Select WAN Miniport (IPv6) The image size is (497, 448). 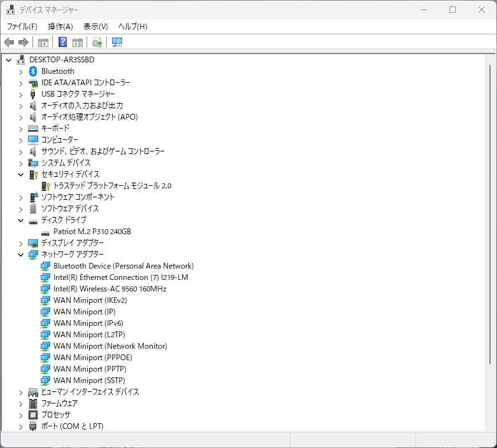88,323
